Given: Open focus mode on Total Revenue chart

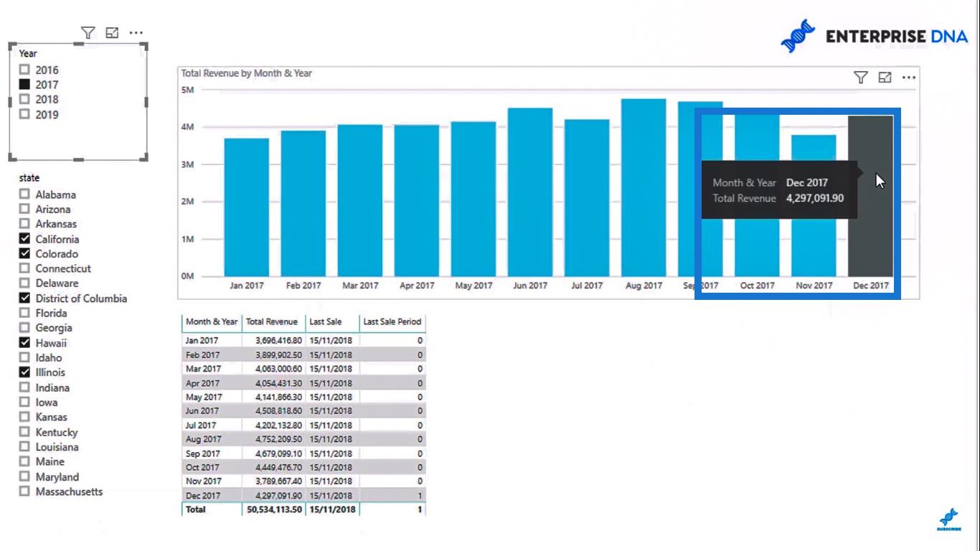Looking at the screenshot, I should [885, 77].
